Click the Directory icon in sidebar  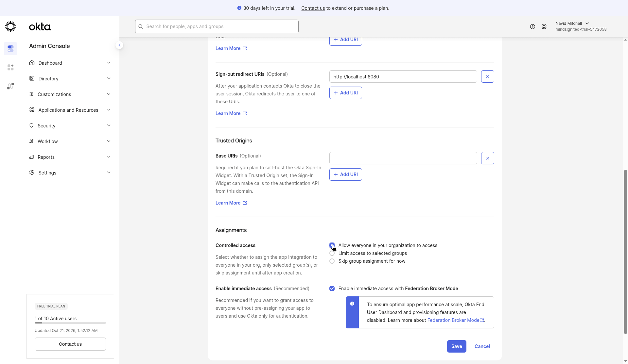32,78
